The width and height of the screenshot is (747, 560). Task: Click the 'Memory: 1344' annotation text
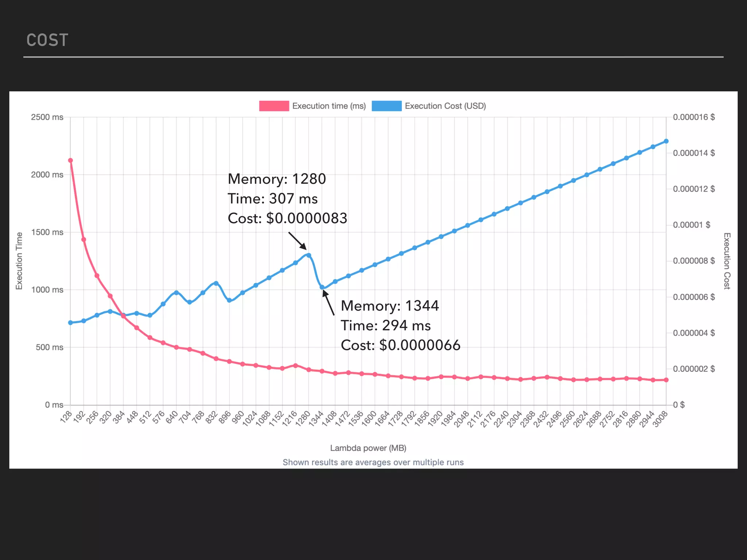pyautogui.click(x=390, y=306)
